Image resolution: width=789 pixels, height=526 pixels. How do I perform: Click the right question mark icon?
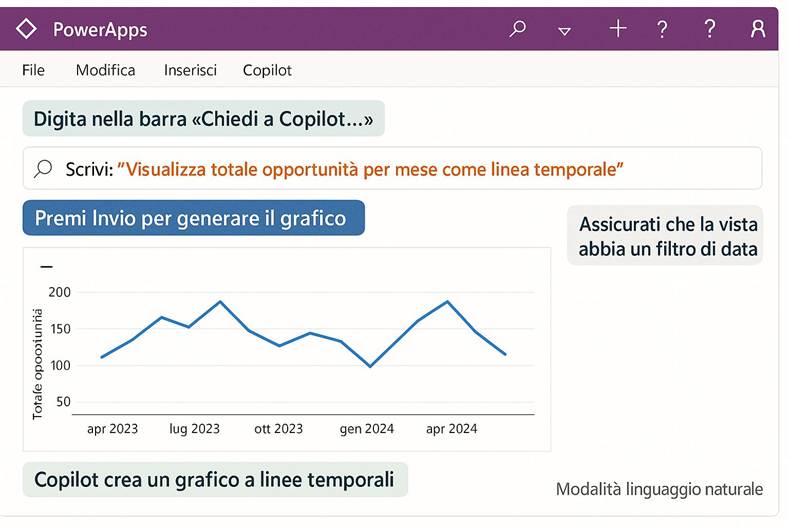[x=710, y=29]
